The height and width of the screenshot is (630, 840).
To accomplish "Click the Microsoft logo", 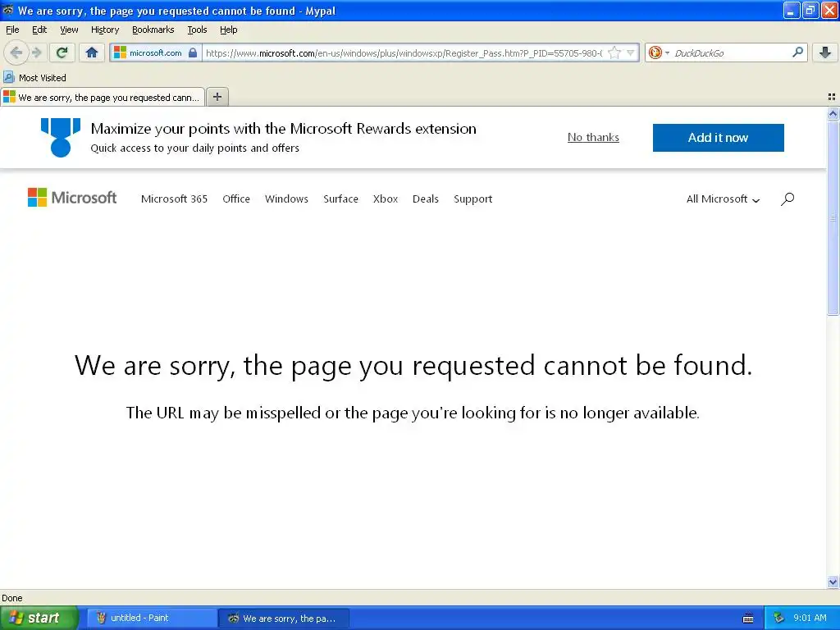I will pyautogui.click(x=72, y=198).
